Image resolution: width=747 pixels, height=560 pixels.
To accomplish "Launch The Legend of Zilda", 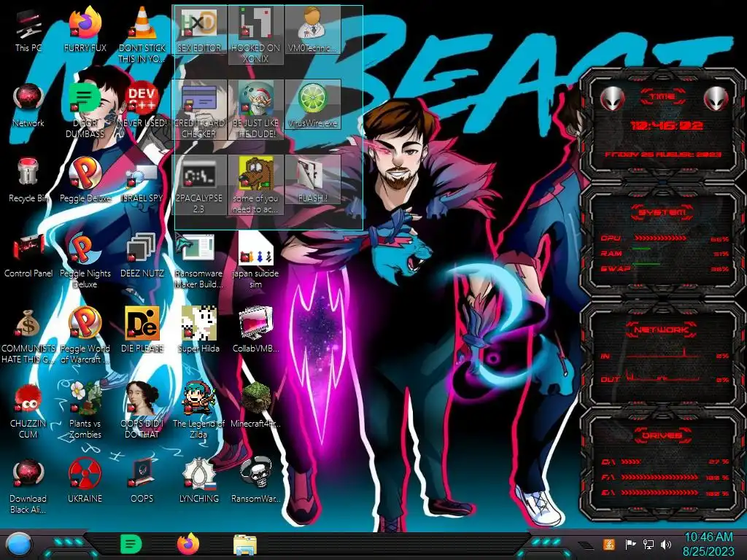I will (199, 411).
